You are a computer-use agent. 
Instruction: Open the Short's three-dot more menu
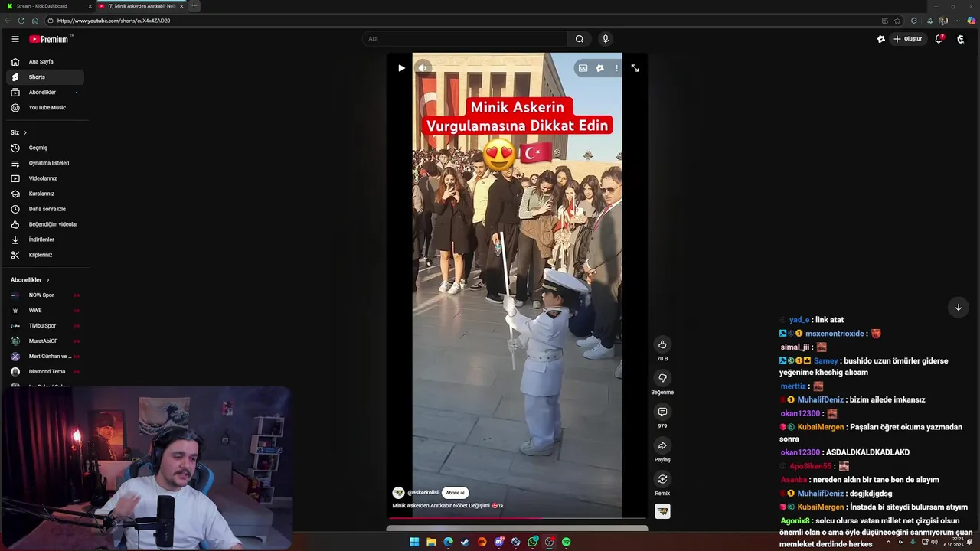click(x=616, y=68)
